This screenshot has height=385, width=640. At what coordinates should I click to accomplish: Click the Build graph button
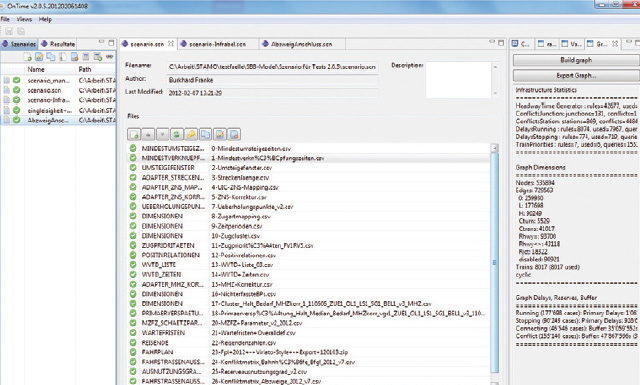[576, 60]
